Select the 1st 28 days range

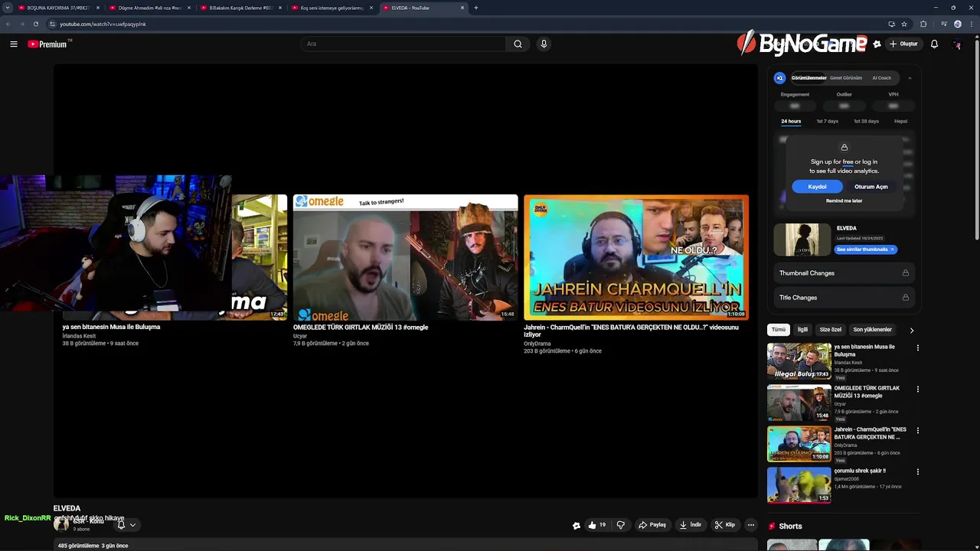(867, 121)
